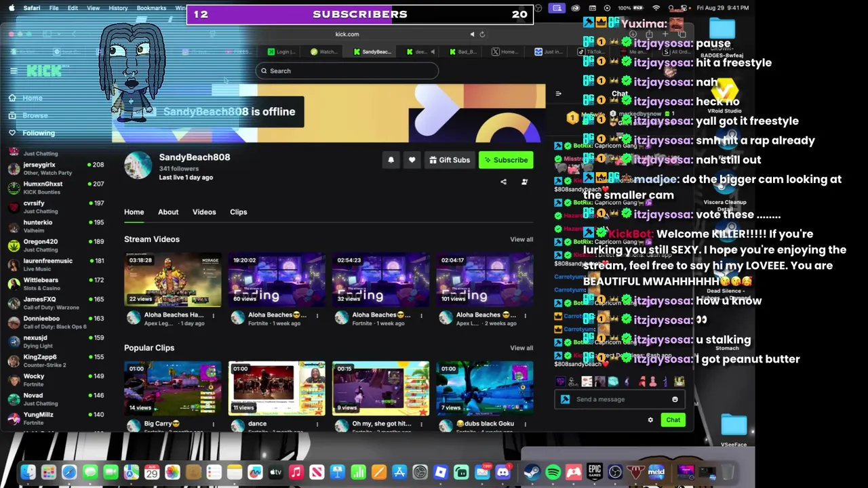
Task: Open App Store from the Dock
Action: click(399, 472)
